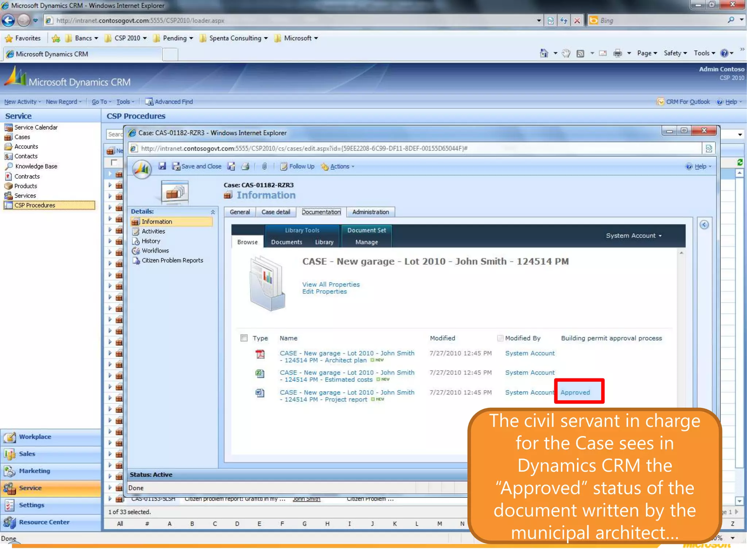Switch to the General tab
Viewport: 747px width, 560px height.
pyautogui.click(x=240, y=212)
